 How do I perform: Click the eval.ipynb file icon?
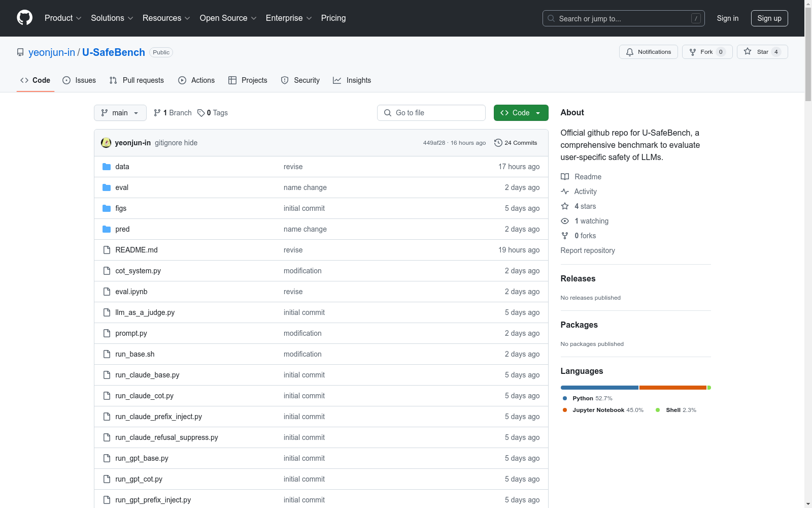107,292
